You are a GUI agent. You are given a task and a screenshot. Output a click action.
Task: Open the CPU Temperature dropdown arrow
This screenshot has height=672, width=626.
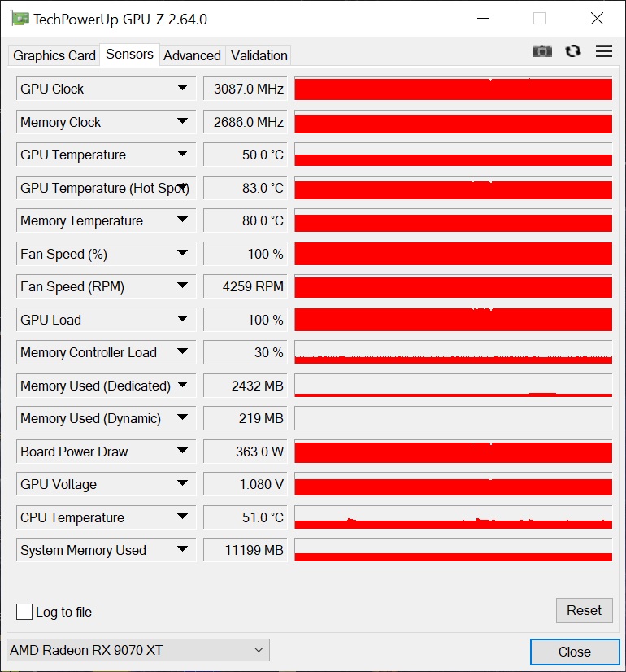point(182,517)
